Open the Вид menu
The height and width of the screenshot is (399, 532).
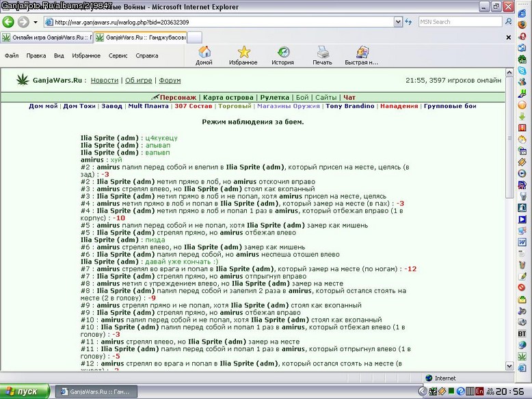59,55
